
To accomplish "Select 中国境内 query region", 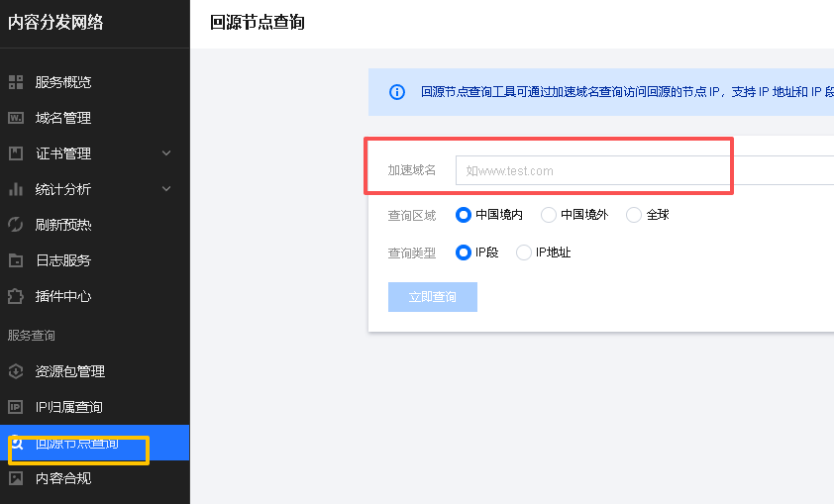I will (464, 215).
